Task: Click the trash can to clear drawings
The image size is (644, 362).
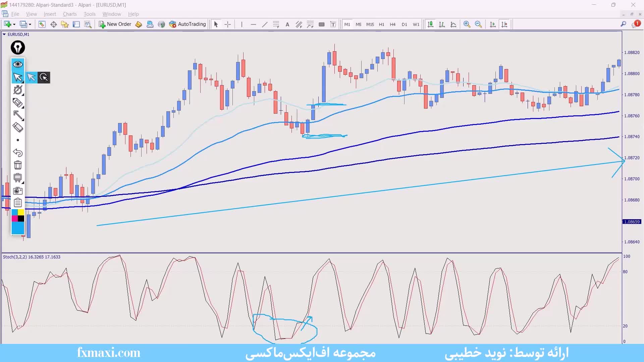Action: pos(18,165)
